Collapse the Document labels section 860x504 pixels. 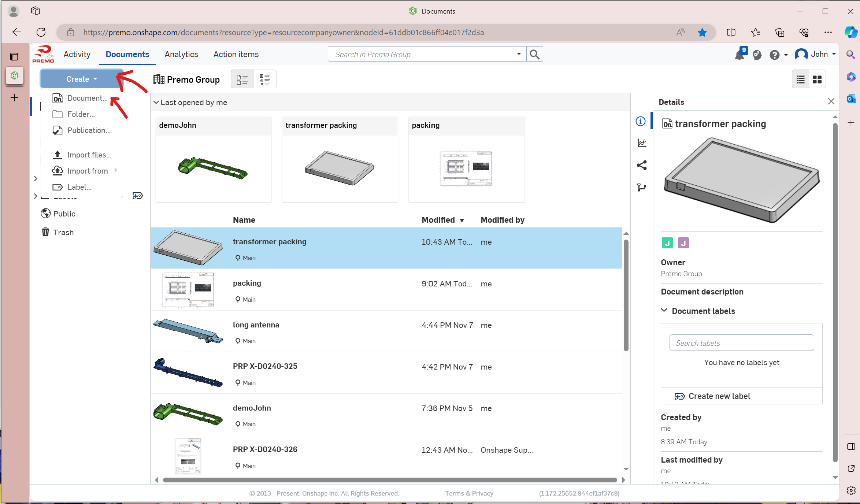(664, 311)
